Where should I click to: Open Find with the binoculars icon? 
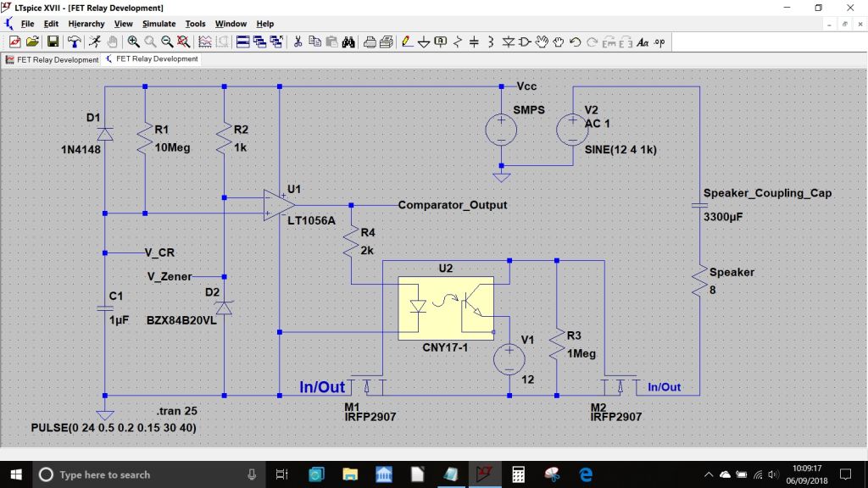click(x=348, y=42)
